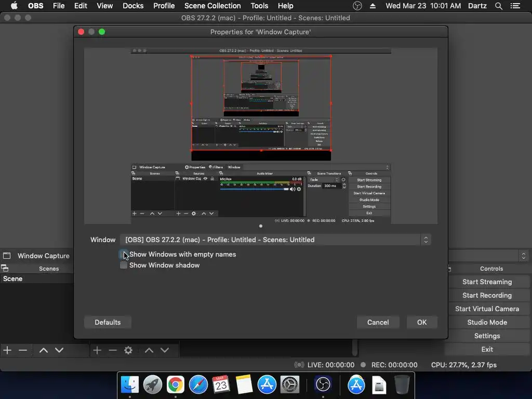Click Start Virtual Camera

pyautogui.click(x=487, y=309)
